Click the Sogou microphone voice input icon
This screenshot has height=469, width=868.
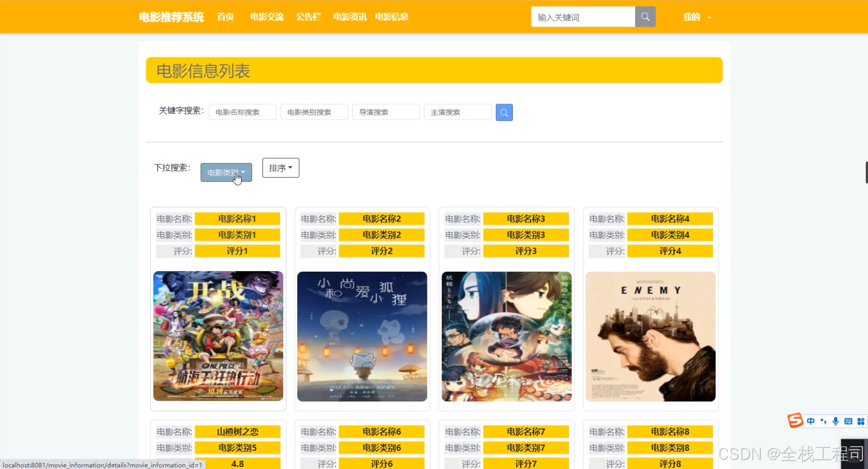click(836, 421)
